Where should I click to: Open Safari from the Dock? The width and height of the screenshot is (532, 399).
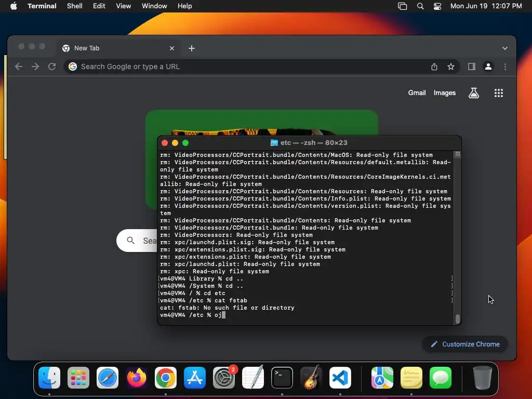[x=108, y=378]
